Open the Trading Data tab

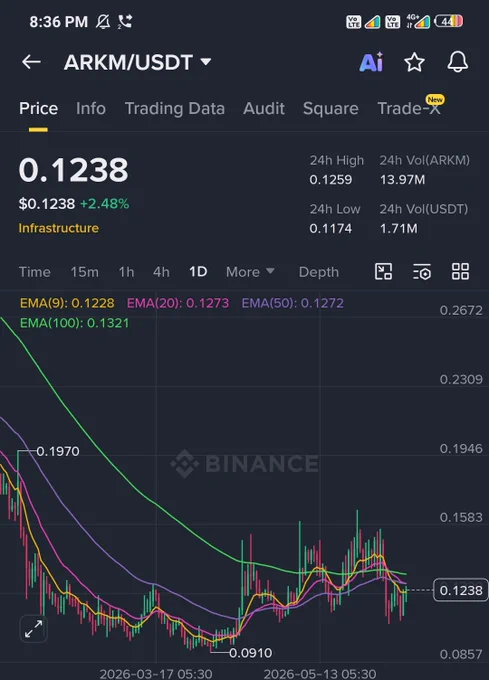coord(175,108)
